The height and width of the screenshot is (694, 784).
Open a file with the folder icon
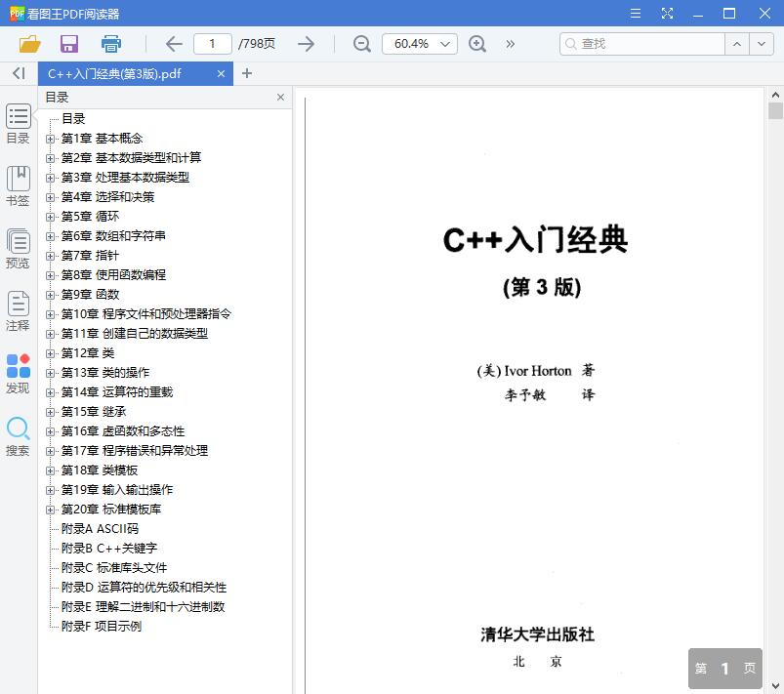[x=29, y=44]
